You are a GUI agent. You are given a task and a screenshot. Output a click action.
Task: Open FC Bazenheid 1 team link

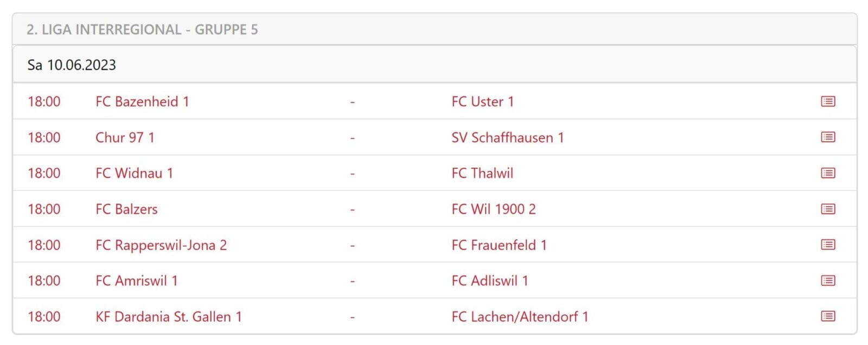(142, 101)
